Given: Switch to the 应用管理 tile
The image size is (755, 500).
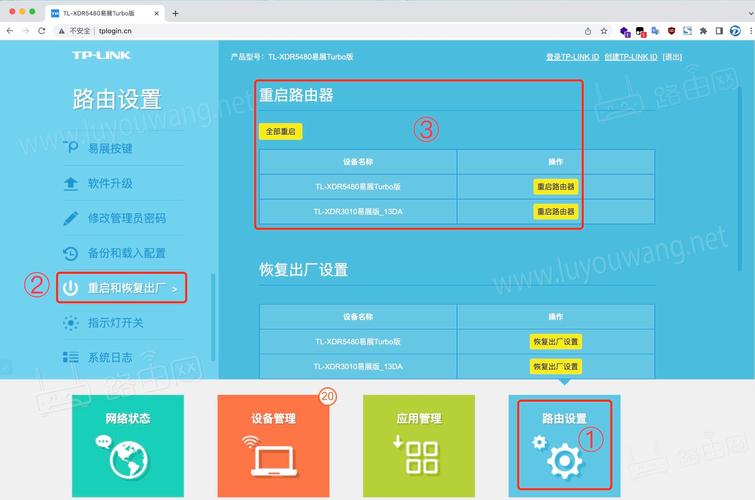Looking at the screenshot, I should click(x=419, y=446).
